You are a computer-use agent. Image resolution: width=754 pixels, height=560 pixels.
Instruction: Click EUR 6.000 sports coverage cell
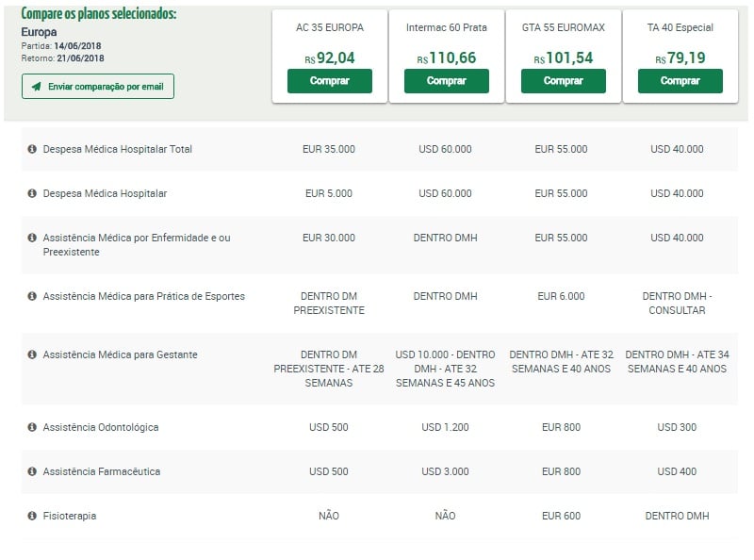point(561,296)
